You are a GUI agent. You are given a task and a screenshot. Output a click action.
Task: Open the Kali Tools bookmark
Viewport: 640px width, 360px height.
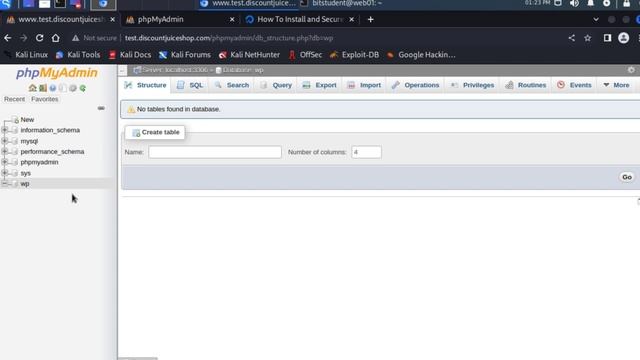click(x=78, y=55)
